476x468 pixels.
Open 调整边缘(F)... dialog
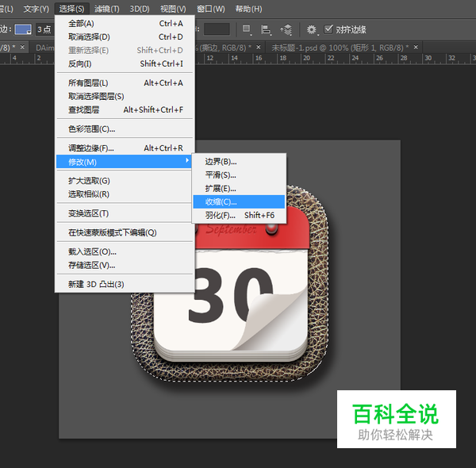[125, 148]
